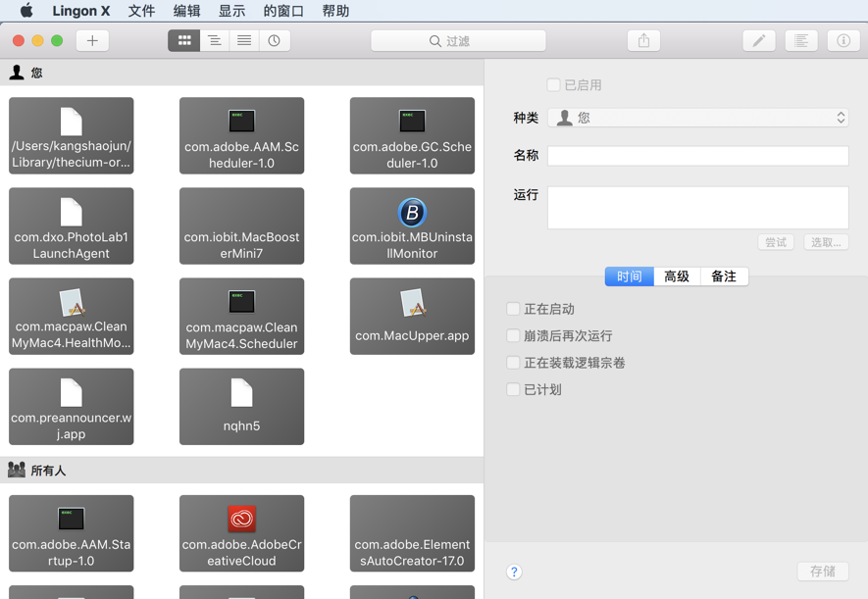Select the com.adobe.ElementsAutoCreator-17.0 job
The image size is (868, 599).
pos(412,533)
